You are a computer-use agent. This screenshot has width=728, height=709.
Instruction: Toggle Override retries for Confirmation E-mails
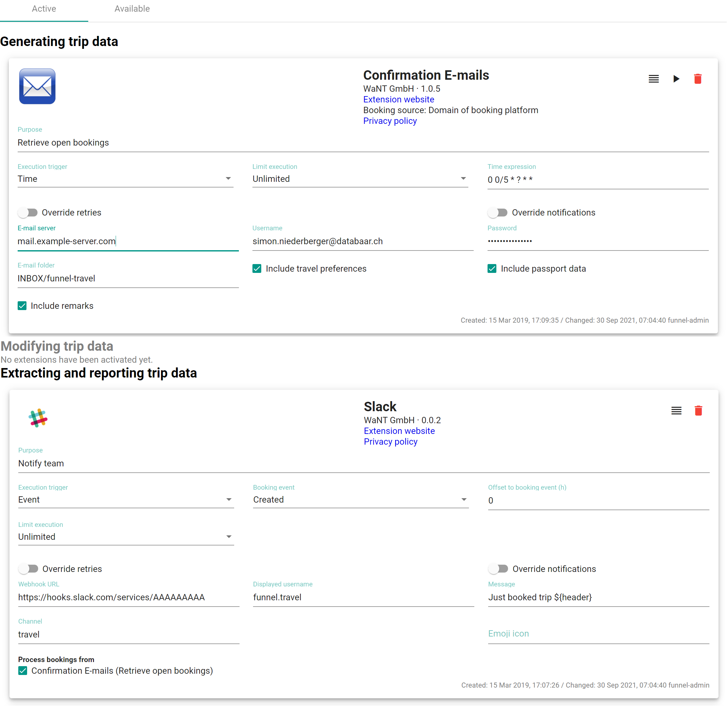(28, 213)
